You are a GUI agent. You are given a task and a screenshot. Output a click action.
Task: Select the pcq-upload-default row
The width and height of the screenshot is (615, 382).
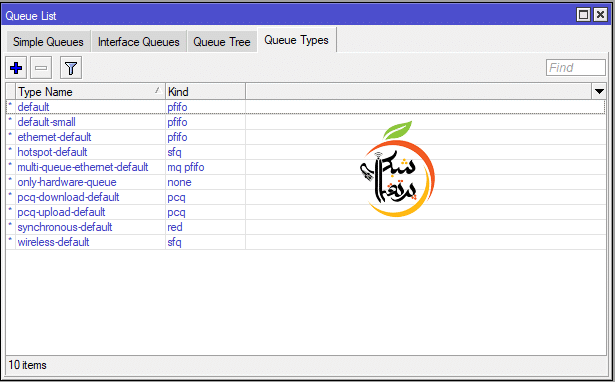click(x=306, y=212)
